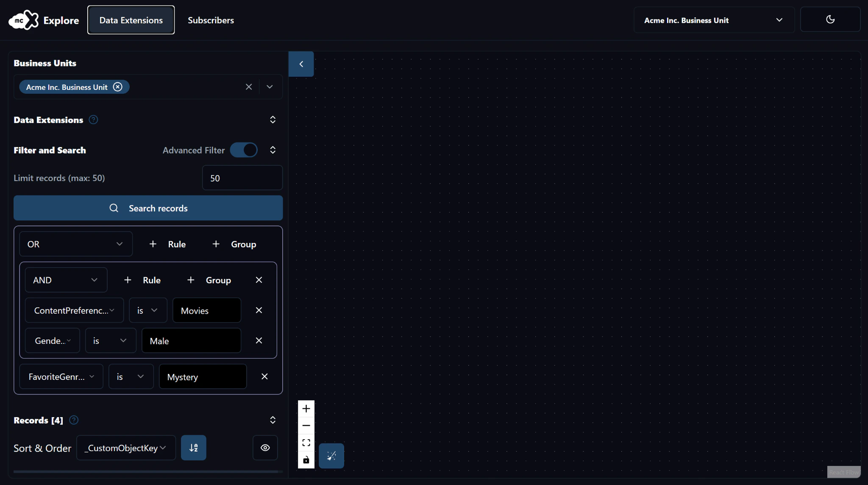Delete the ContentPreference Movies rule
The image size is (868, 485).
[259, 311]
